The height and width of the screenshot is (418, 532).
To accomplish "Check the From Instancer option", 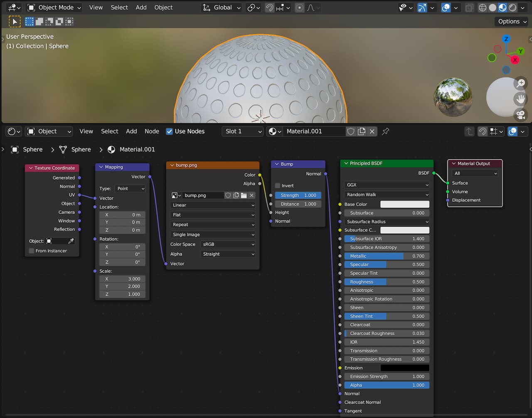I will tap(32, 251).
